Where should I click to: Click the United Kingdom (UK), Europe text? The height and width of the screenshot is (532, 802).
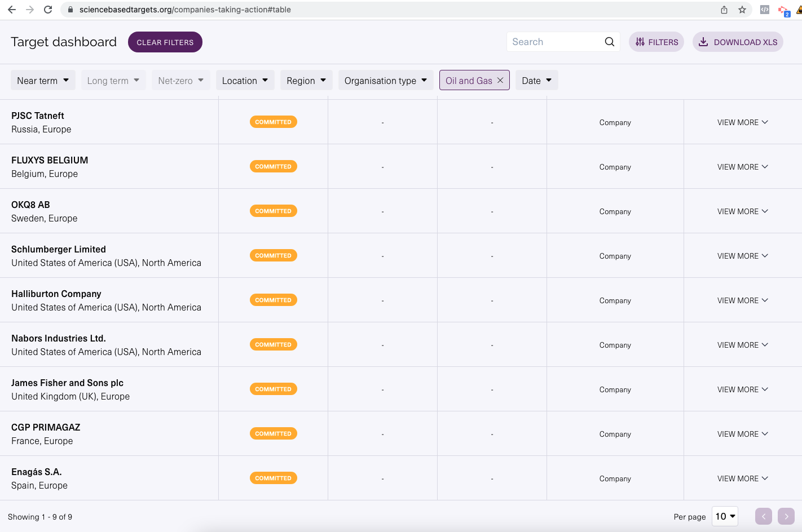coord(70,396)
